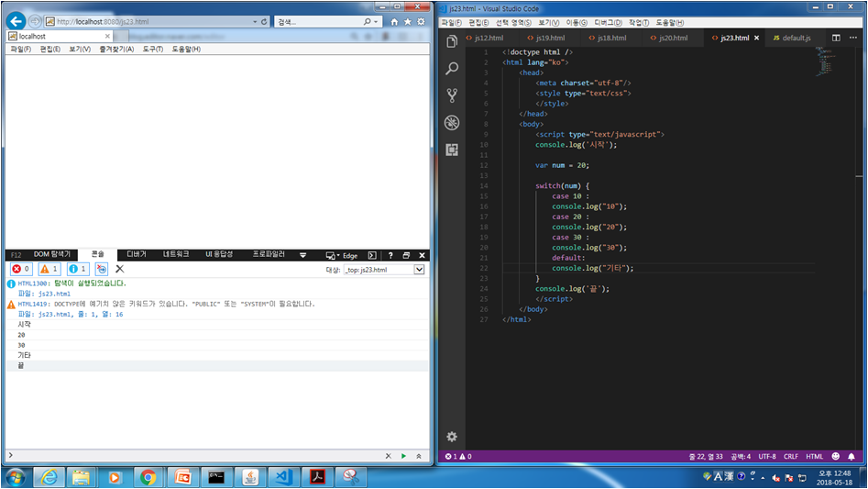This screenshot has width=868, height=489.
Task: Expand more dev tools tabs dropdown
Action: [302, 255]
